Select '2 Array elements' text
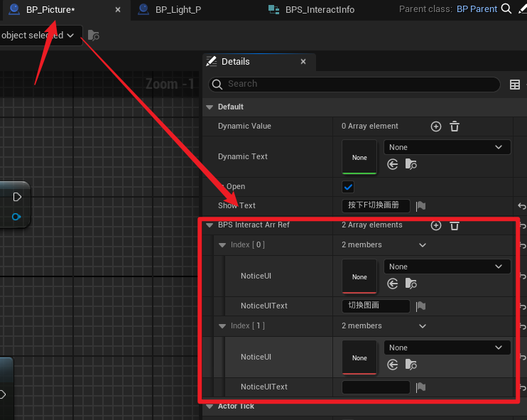The width and height of the screenshot is (527, 420). 371,225
